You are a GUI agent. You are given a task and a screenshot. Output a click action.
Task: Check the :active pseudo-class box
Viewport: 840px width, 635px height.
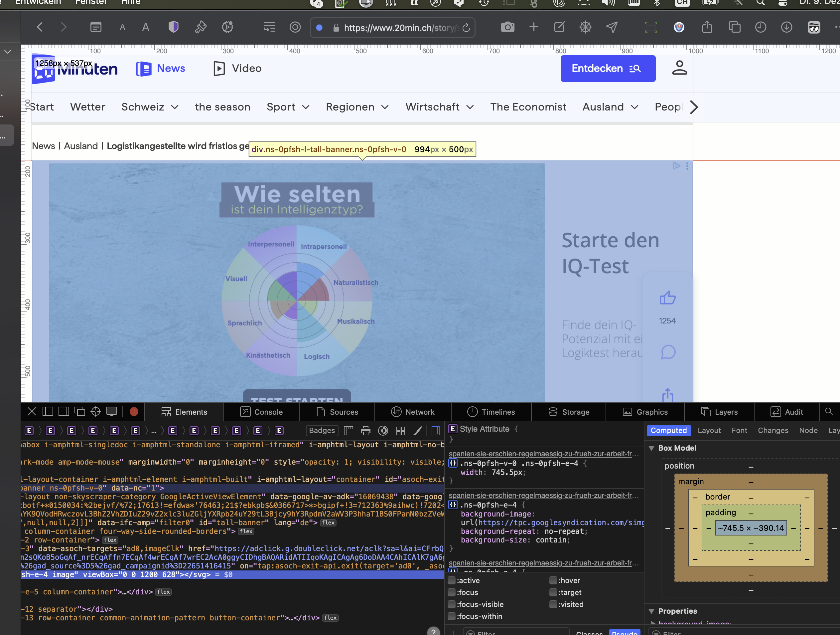pyautogui.click(x=452, y=580)
